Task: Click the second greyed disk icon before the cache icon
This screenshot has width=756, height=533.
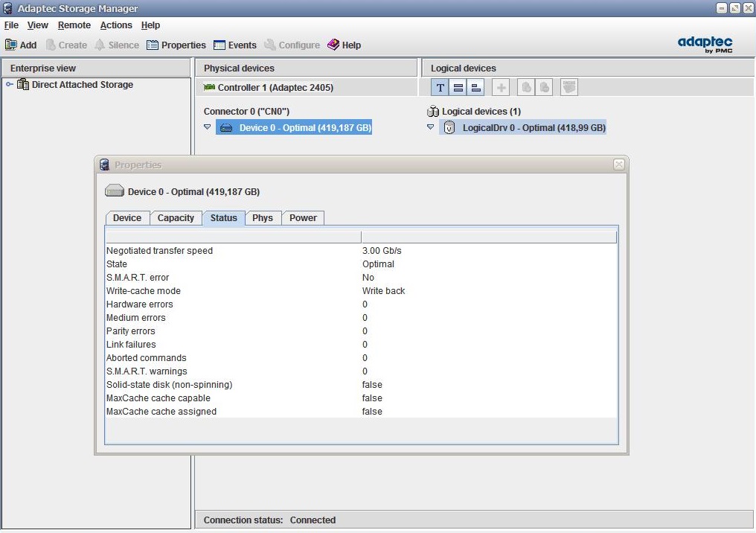Action: point(544,87)
